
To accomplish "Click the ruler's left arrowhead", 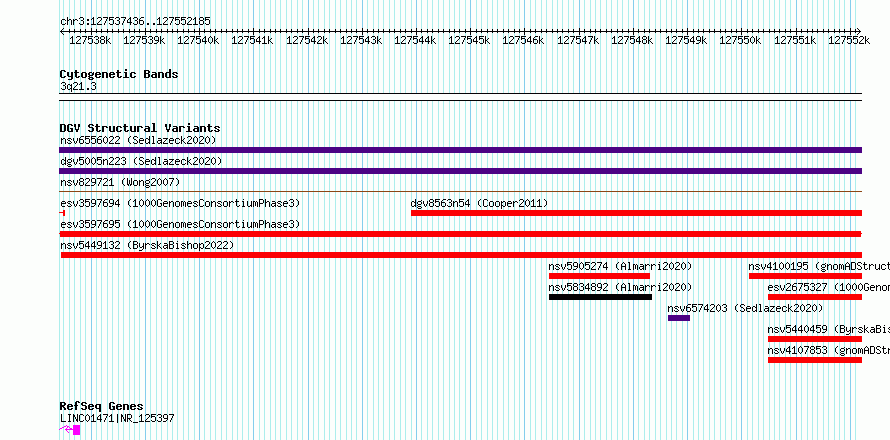I will coord(62,31).
